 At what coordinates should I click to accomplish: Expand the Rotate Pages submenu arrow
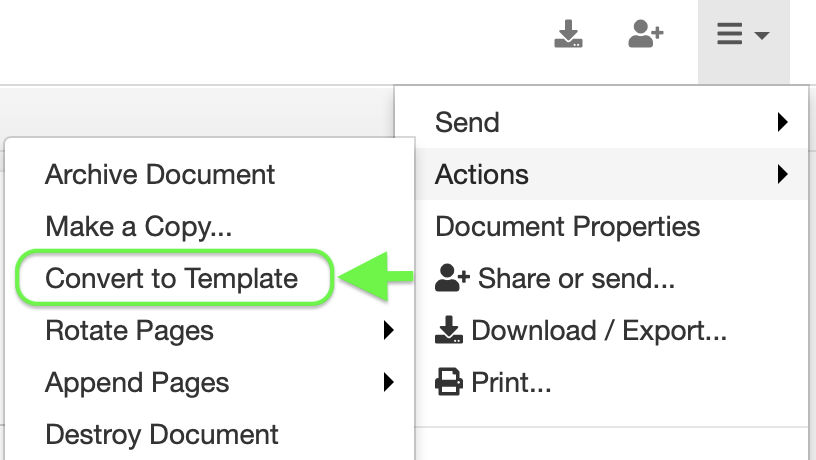[x=389, y=330]
